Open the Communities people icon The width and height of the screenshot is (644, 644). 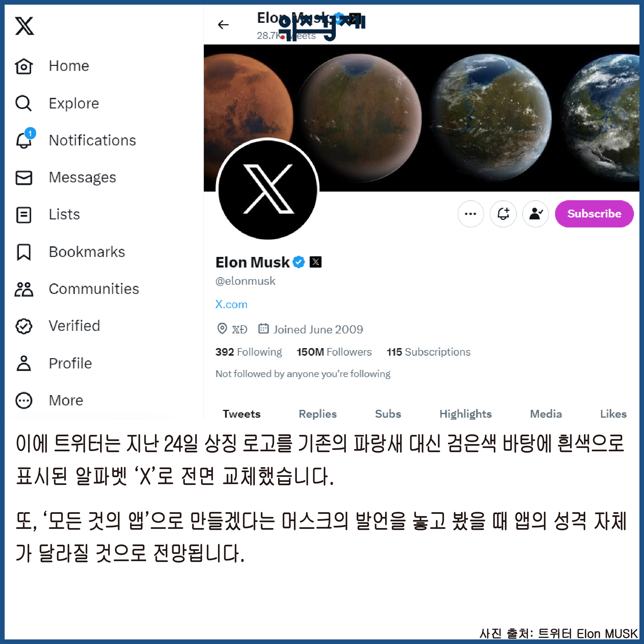24,289
